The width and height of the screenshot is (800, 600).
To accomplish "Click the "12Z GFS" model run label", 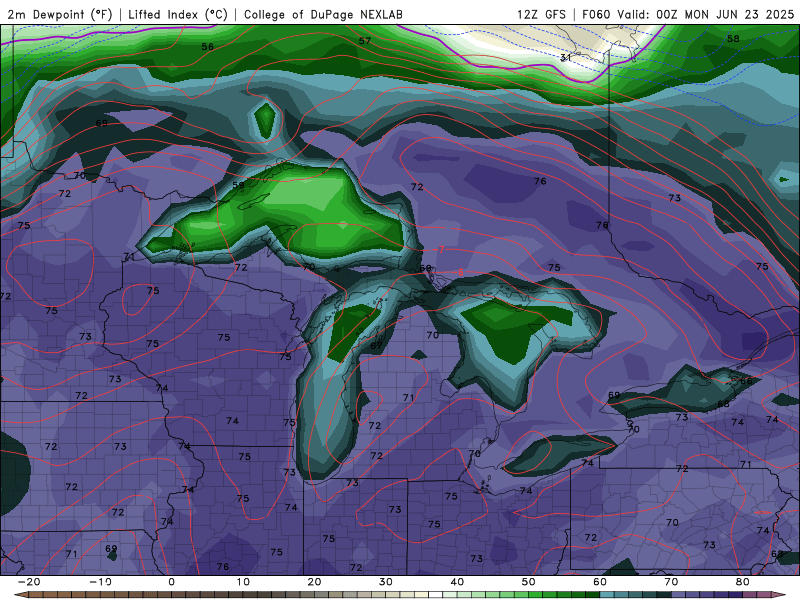I will pyautogui.click(x=541, y=14).
